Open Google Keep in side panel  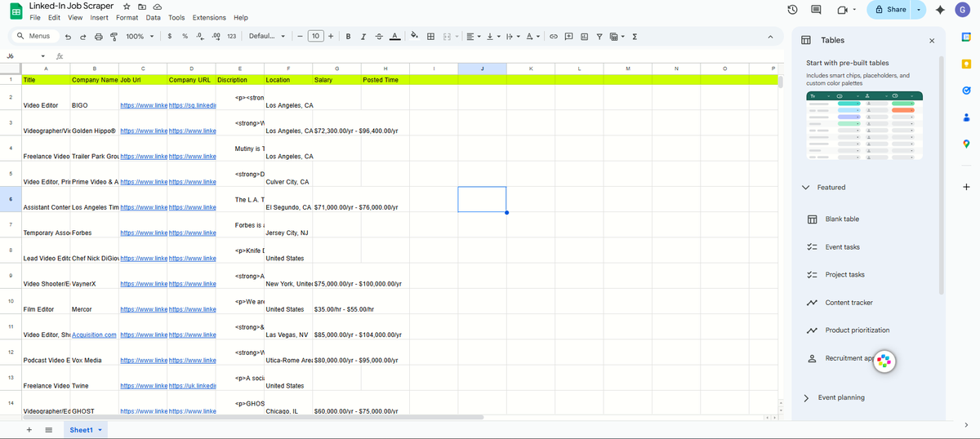pos(966,64)
